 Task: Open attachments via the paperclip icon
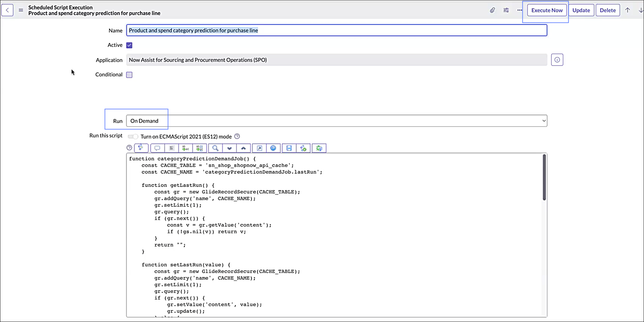492,10
